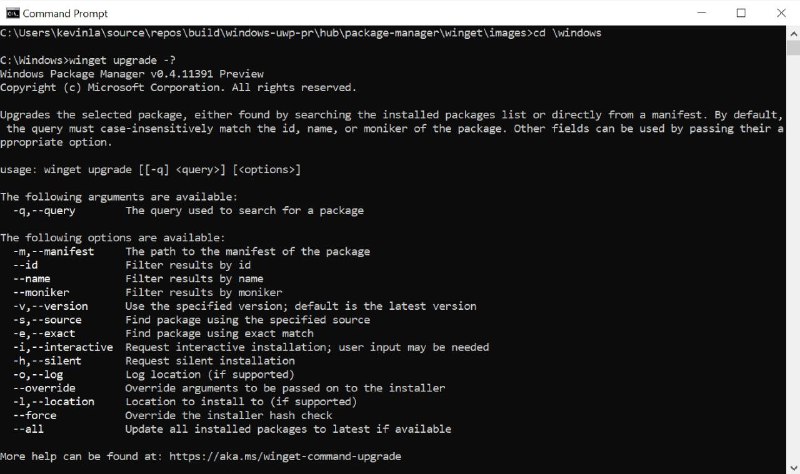Viewport: 800px width, 474px height.
Task: Click the Command Prompt icon in title bar
Action: point(12,13)
